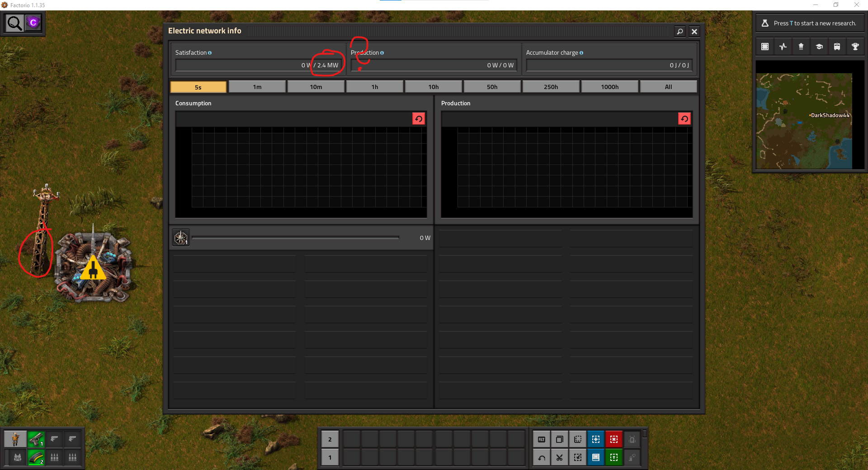Select the 10h time range tab
The image size is (868, 470).
click(x=434, y=87)
